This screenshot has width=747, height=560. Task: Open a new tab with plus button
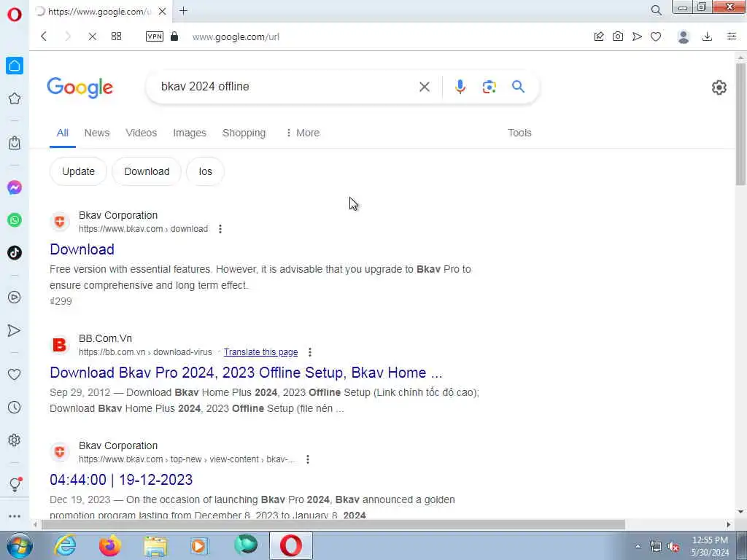point(183,10)
